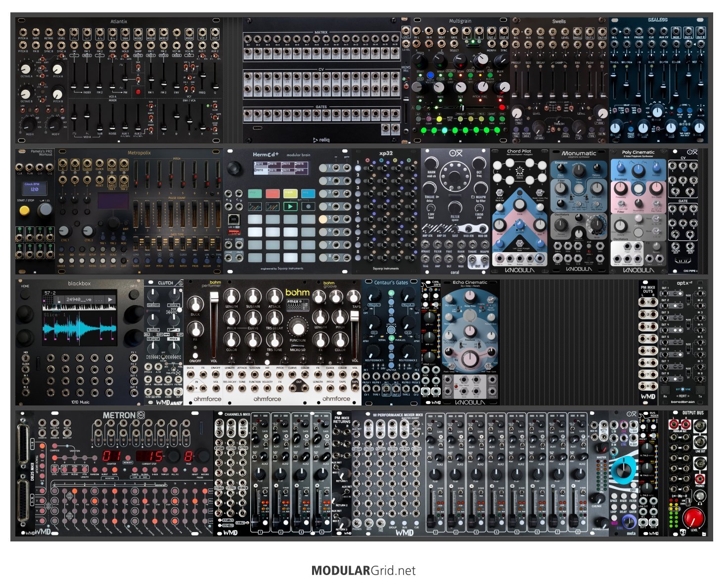Viewport: 728px width, 581px height.
Task: Click the lit track 5 button on Hermod+
Action: coord(323,219)
